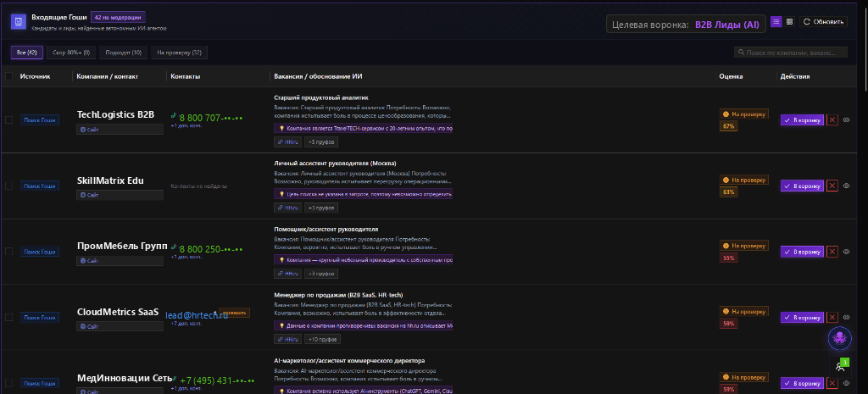Send CloudMetrics SaaS В воронку
868x394 pixels.
(x=802, y=318)
